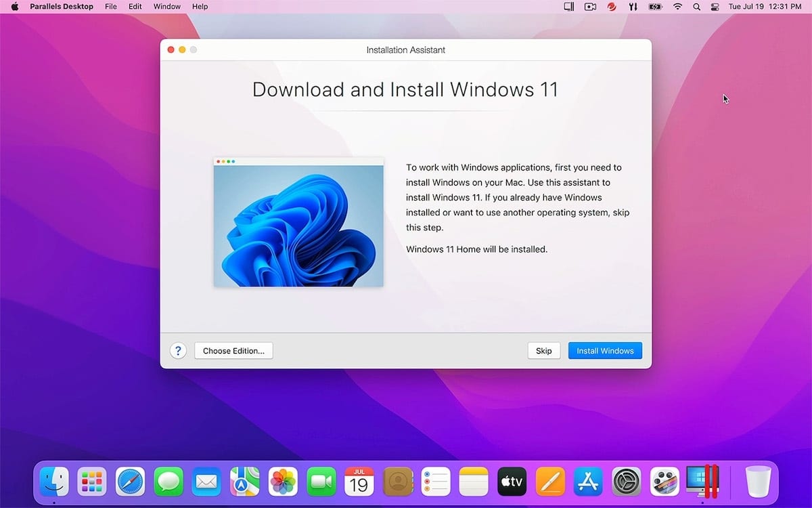The image size is (812, 508).
Task: Click the Download and Install Windows 11 heading
Action: coord(405,89)
